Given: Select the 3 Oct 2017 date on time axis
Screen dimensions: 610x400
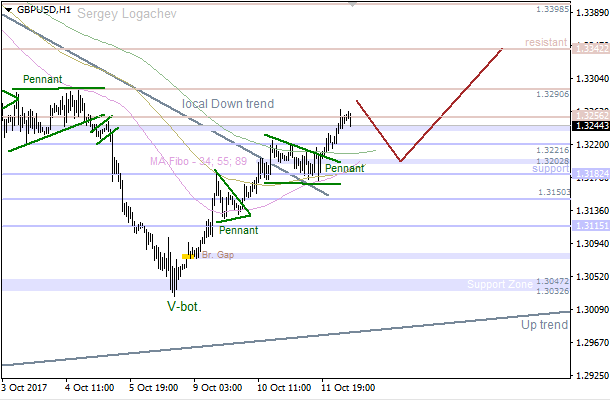Looking at the screenshot, I should [23, 386].
